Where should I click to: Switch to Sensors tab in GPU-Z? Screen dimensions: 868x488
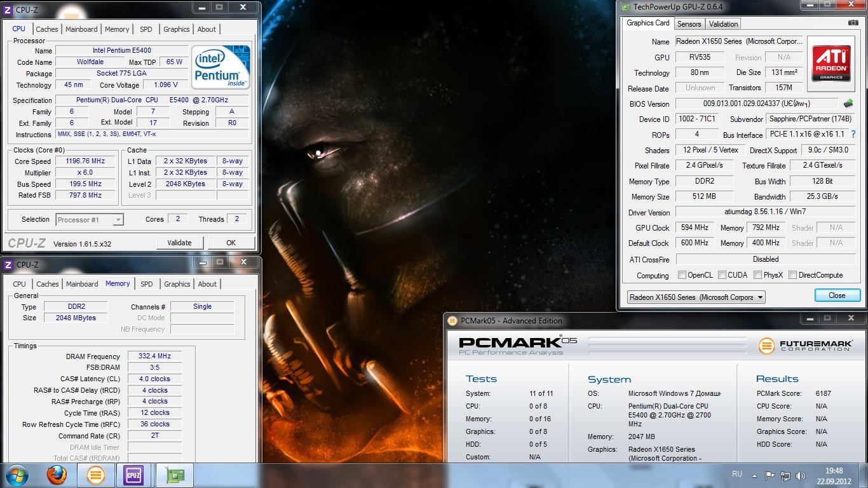pyautogui.click(x=689, y=24)
